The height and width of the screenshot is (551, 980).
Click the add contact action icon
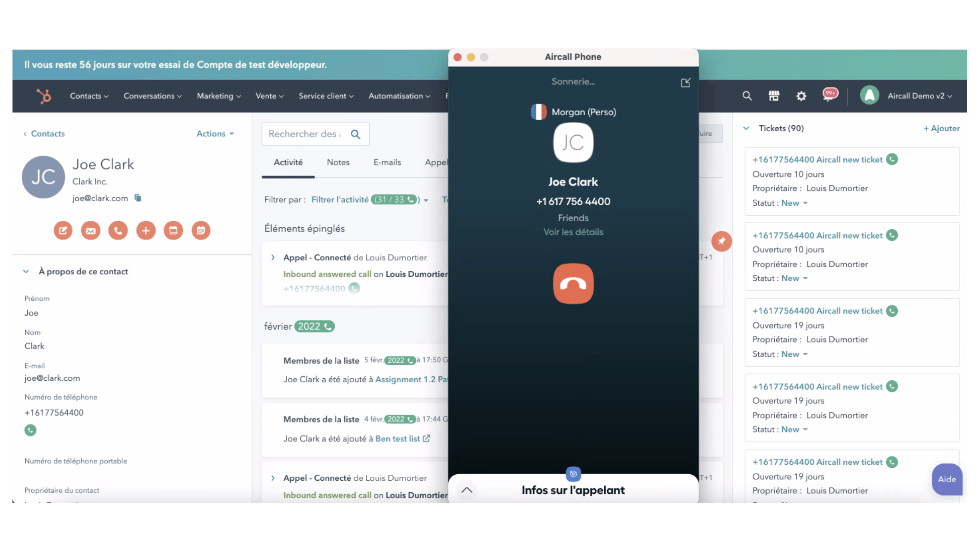click(145, 229)
